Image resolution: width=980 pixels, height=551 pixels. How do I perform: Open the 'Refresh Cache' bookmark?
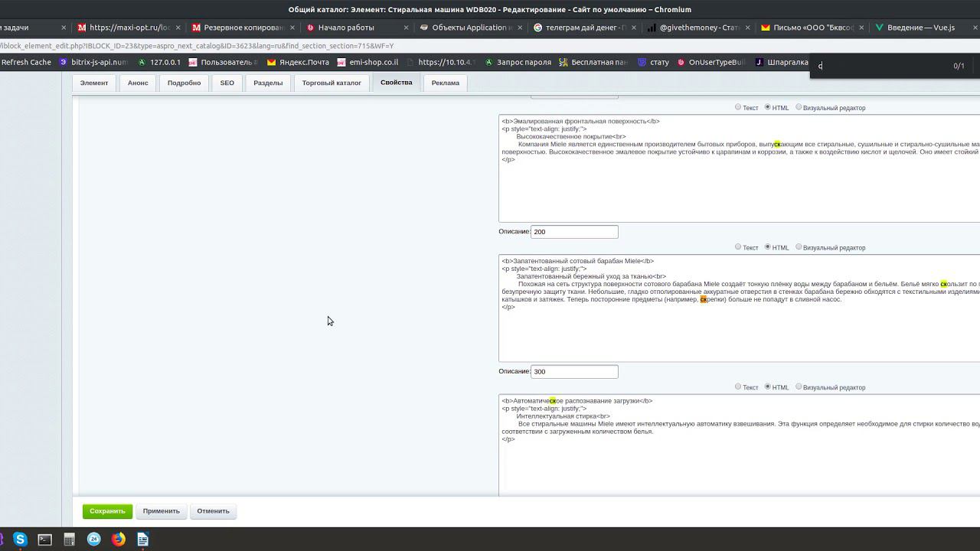(x=26, y=62)
